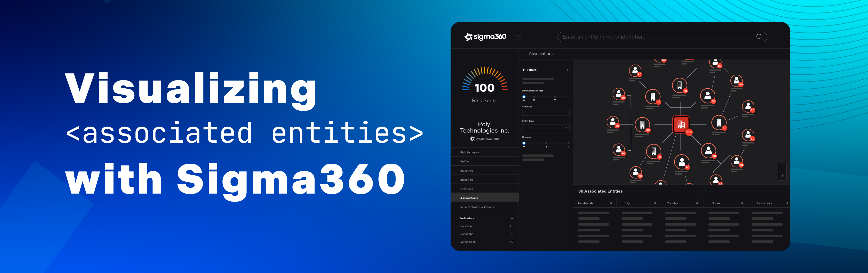Image resolution: width=868 pixels, height=273 pixels.
Task: Open the Entity Type dropdown
Action: [546, 127]
